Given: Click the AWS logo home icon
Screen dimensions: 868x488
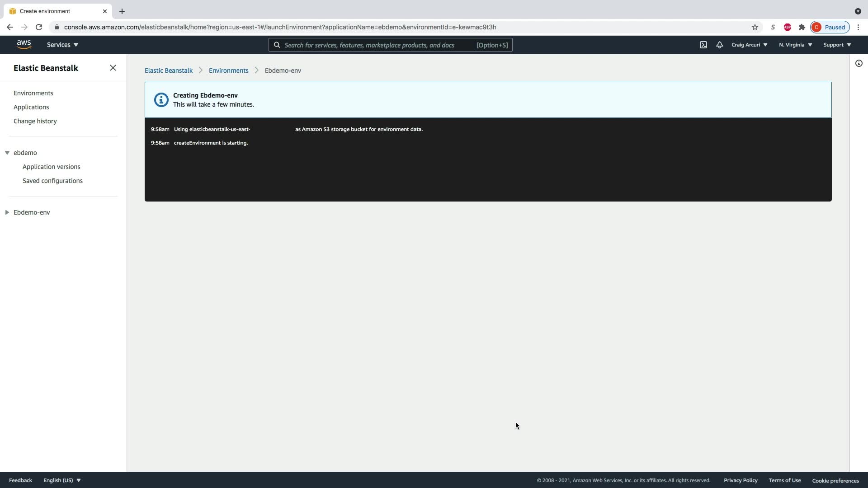Looking at the screenshot, I should [24, 45].
